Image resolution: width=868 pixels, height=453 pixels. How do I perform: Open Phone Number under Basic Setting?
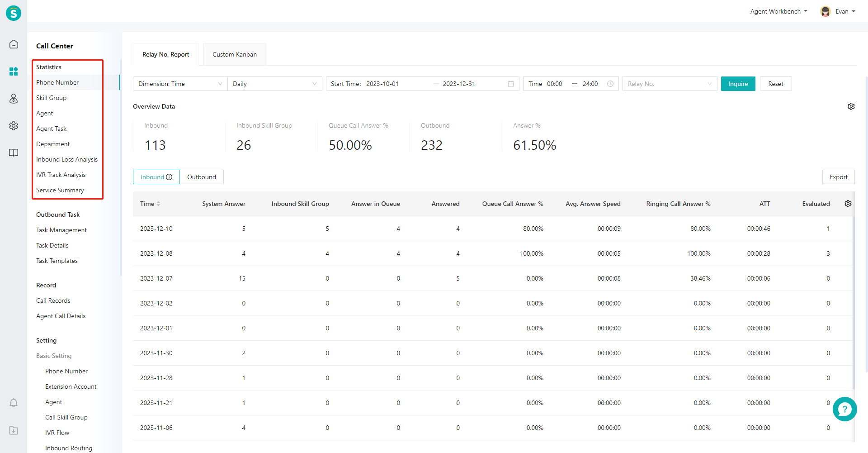tap(66, 371)
